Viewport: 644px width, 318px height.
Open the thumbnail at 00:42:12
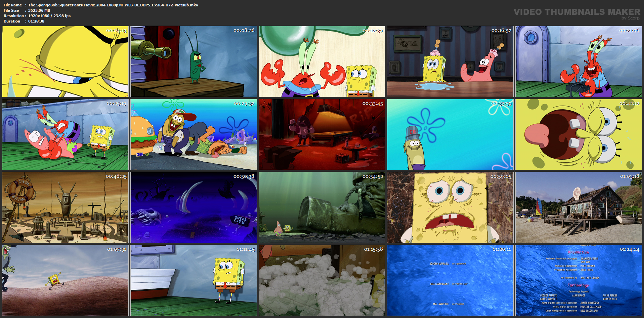point(579,134)
